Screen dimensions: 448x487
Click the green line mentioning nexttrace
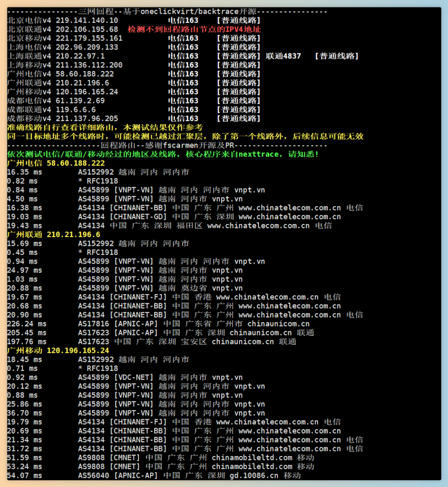pos(163,154)
